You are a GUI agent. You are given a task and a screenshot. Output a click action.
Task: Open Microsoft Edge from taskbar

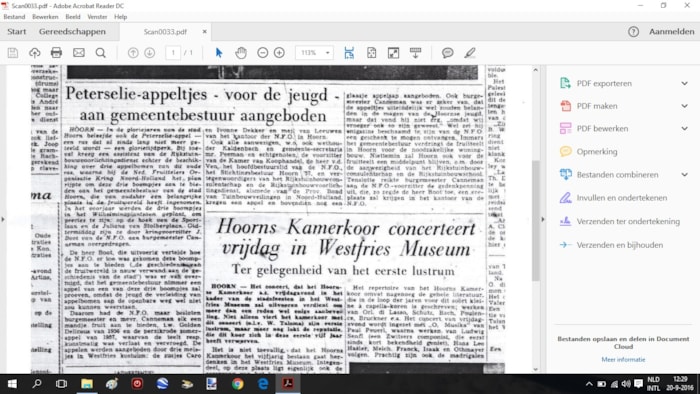point(263,384)
